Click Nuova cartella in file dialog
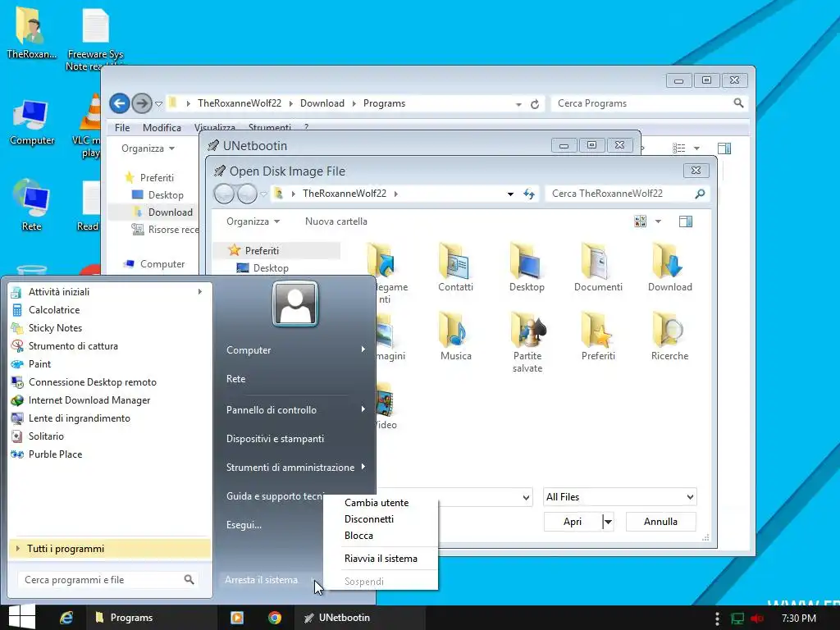The width and height of the screenshot is (840, 630). click(x=336, y=221)
